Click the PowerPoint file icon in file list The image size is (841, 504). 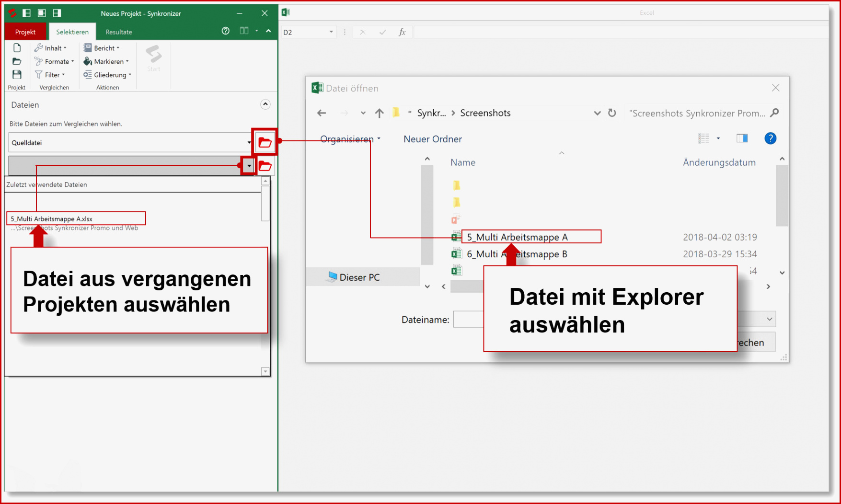[x=455, y=219]
